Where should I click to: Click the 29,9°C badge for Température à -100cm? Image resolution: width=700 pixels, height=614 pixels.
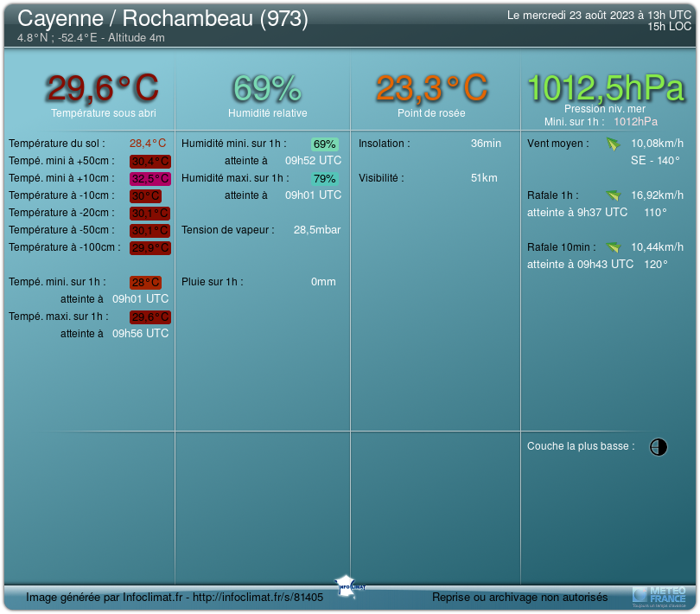(x=150, y=248)
